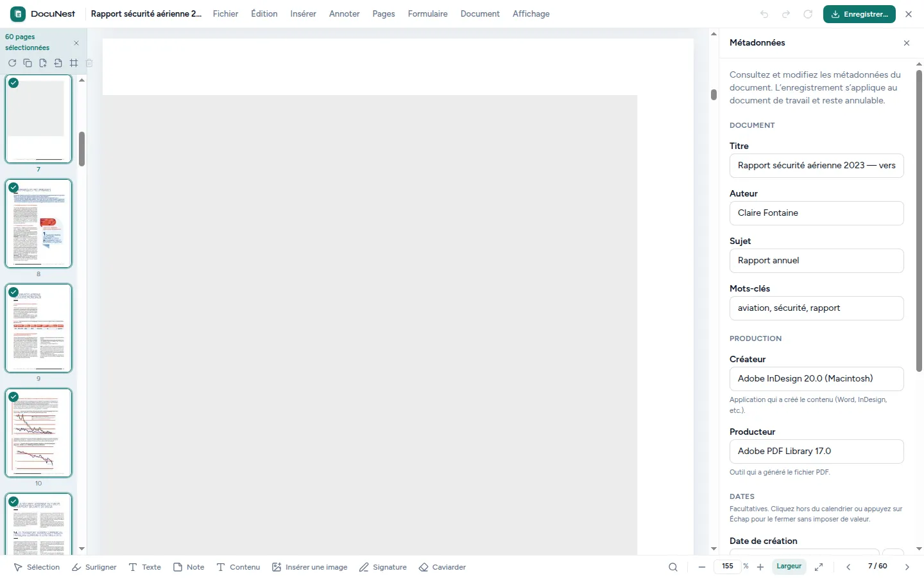Rotate the selected pages with the rotate icon
This screenshot has height=578, width=924.
(x=12, y=63)
